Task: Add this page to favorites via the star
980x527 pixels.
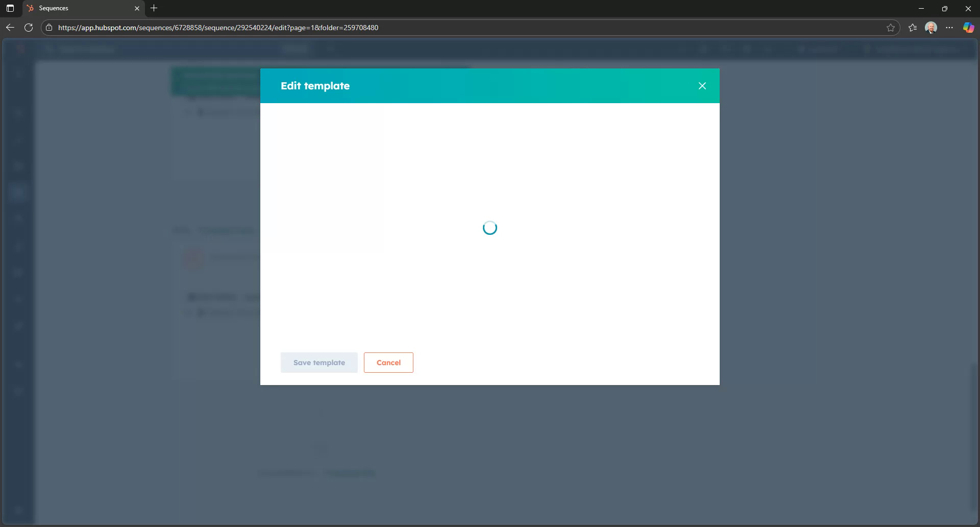Action: point(891,27)
